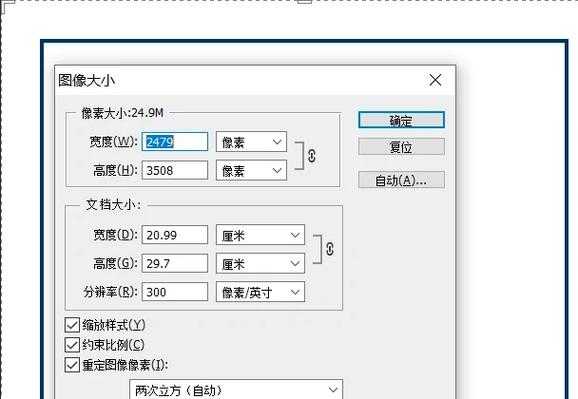Toggle the 重定图像像素(I) checkbox
The width and height of the screenshot is (578, 399).
(x=72, y=365)
